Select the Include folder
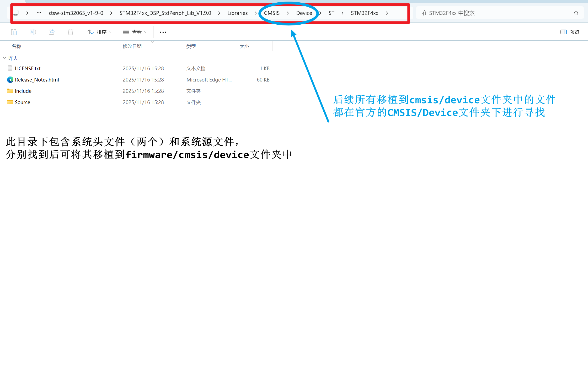Image resolution: width=588 pixels, height=375 pixels. click(23, 91)
